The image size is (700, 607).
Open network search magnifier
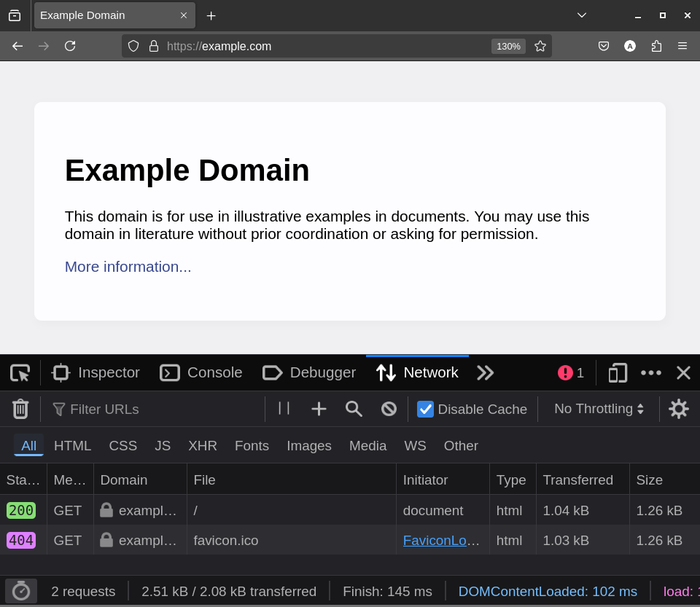coord(354,409)
